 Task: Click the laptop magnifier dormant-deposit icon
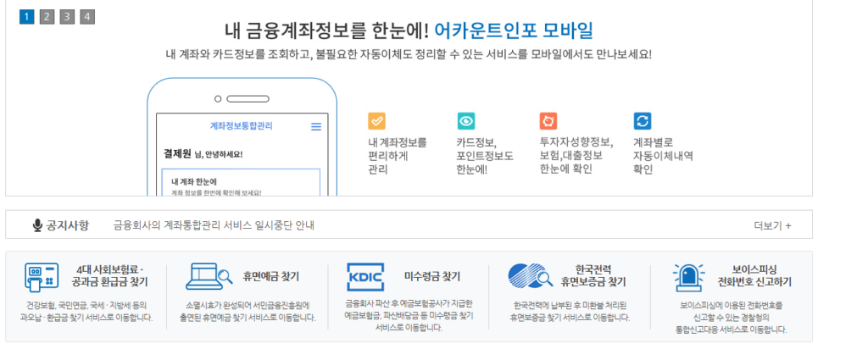pos(209,276)
